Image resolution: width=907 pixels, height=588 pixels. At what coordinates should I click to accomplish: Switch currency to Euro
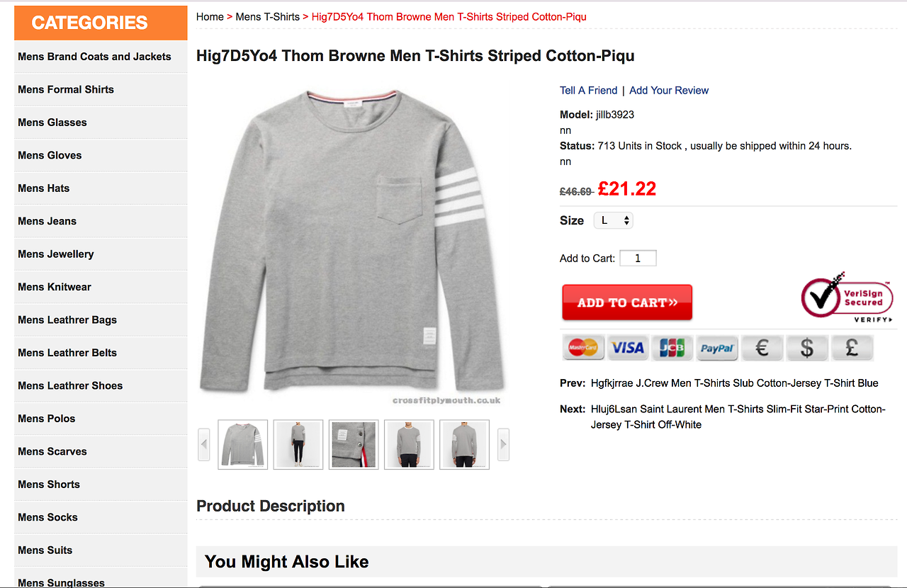coord(762,348)
